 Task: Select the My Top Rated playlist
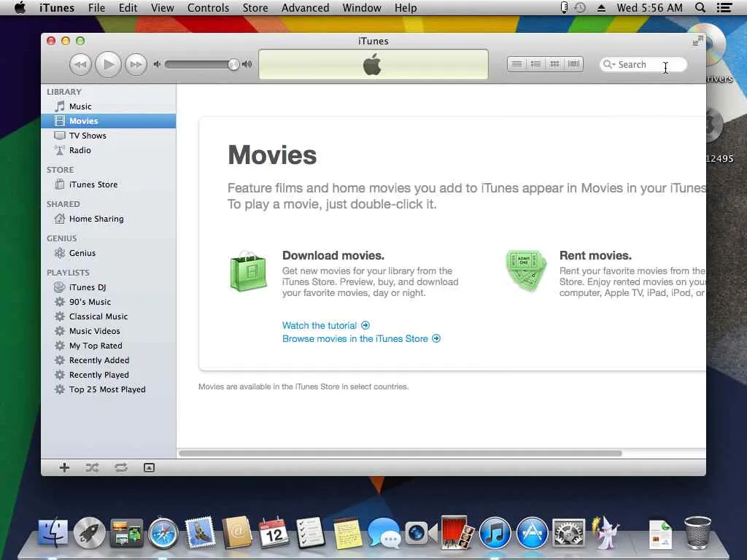(x=108, y=346)
